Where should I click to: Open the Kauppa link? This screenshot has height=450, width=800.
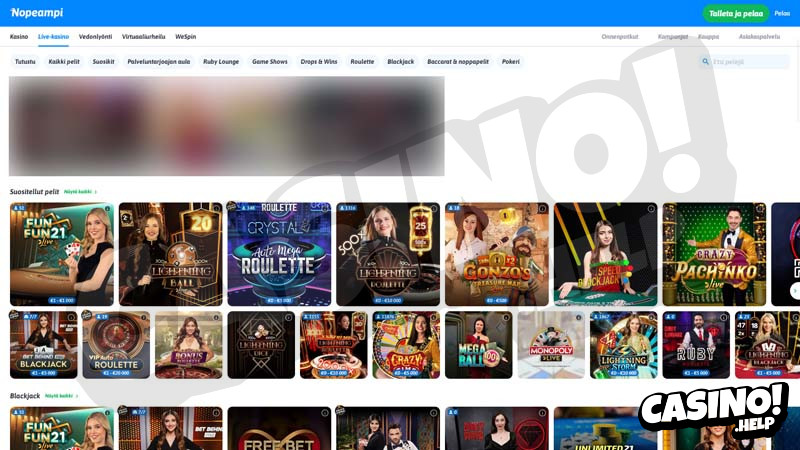(709, 37)
